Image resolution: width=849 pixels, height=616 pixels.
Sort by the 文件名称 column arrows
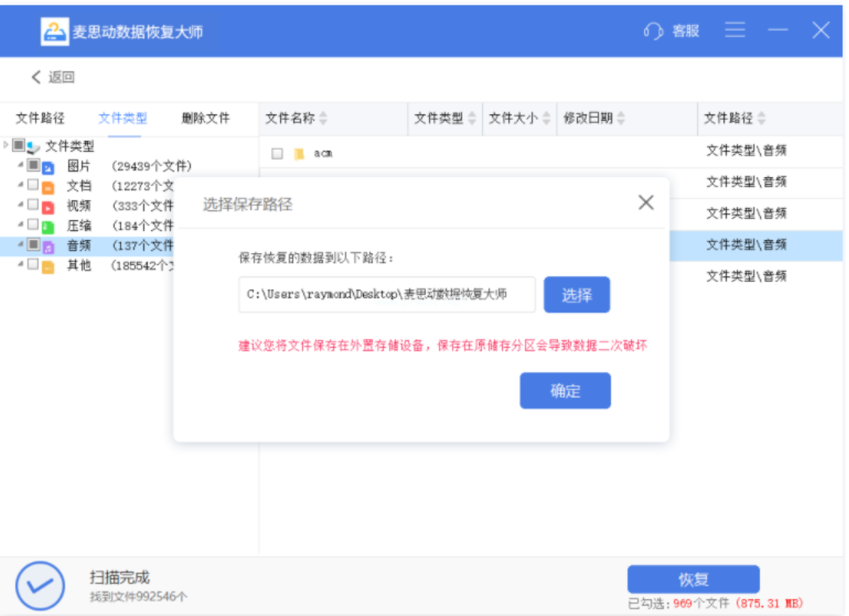pos(323,118)
